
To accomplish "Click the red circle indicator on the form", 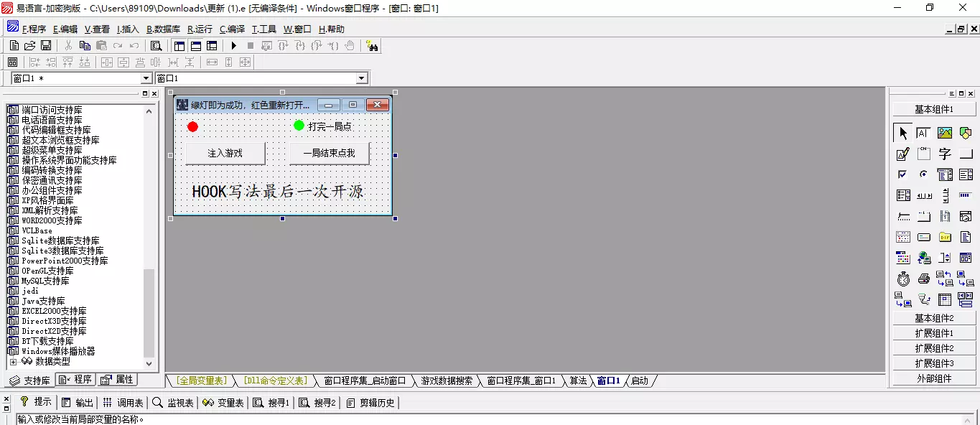I will pos(192,127).
